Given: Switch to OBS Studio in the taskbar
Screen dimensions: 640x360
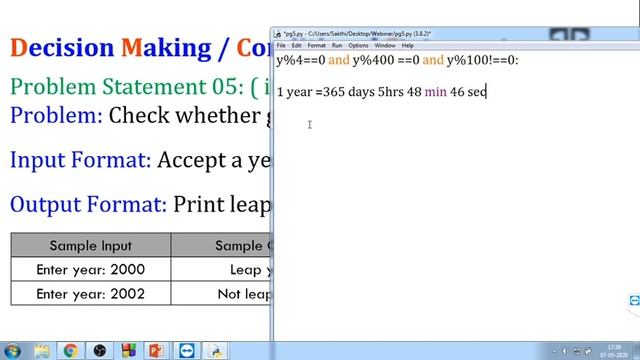Looking at the screenshot, I should click(100, 351).
